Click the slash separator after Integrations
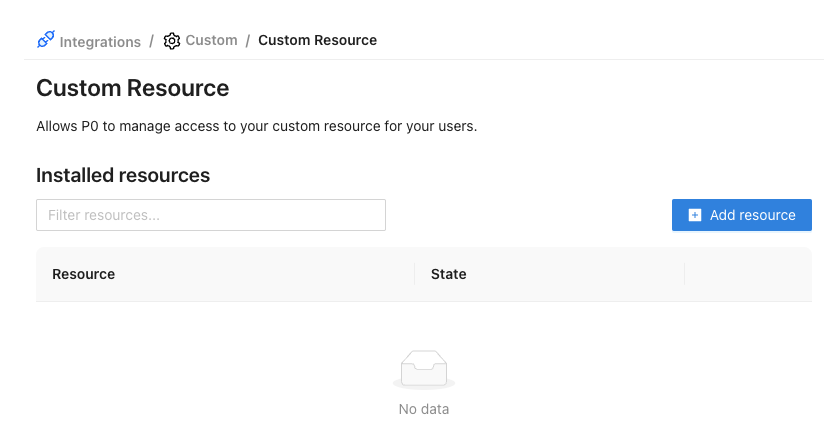 [x=151, y=41]
